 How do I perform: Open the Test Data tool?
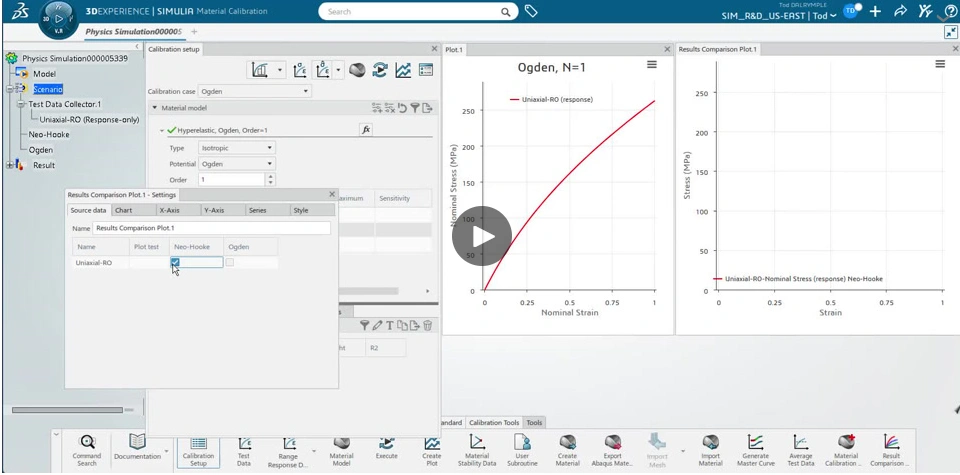click(x=244, y=451)
